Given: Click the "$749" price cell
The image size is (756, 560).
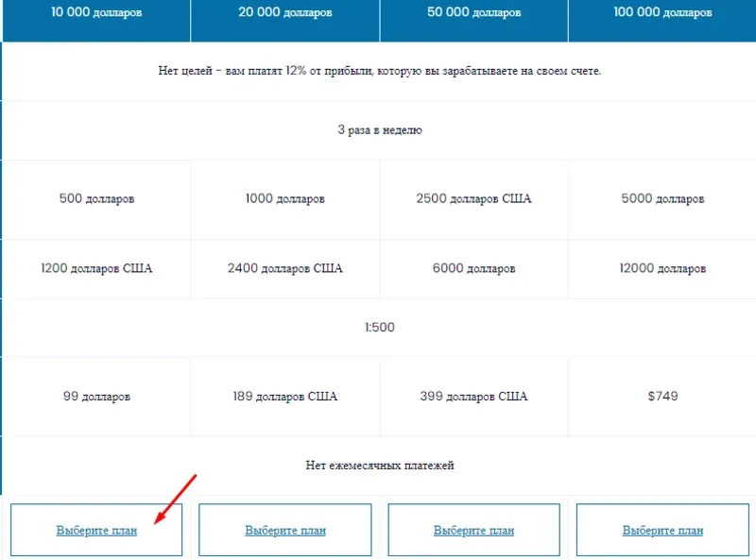Looking at the screenshot, I should [x=663, y=396].
